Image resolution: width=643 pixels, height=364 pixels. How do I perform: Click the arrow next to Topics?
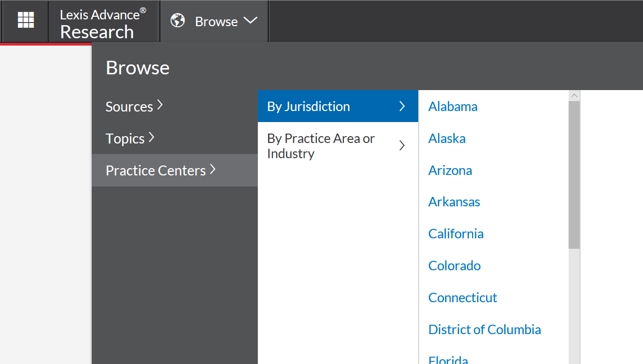[151, 137]
